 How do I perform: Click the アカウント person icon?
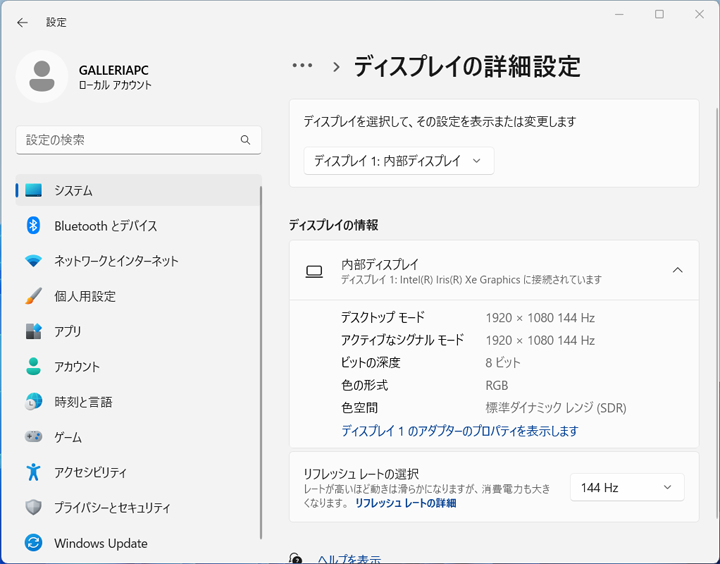[x=33, y=367]
